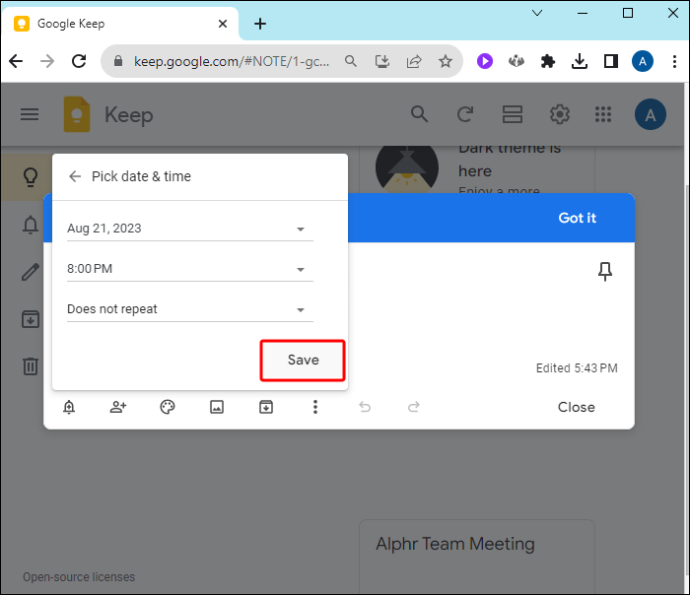Click the Google account avatar in Keep header

(x=650, y=115)
